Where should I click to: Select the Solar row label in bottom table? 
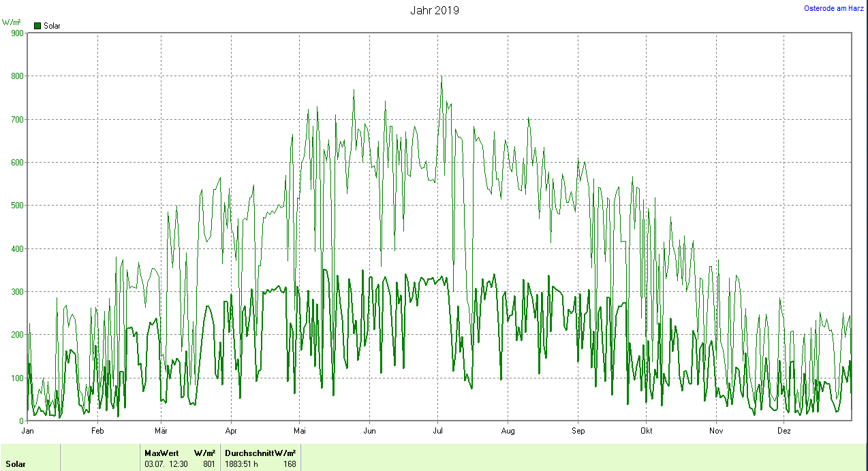click(x=16, y=464)
